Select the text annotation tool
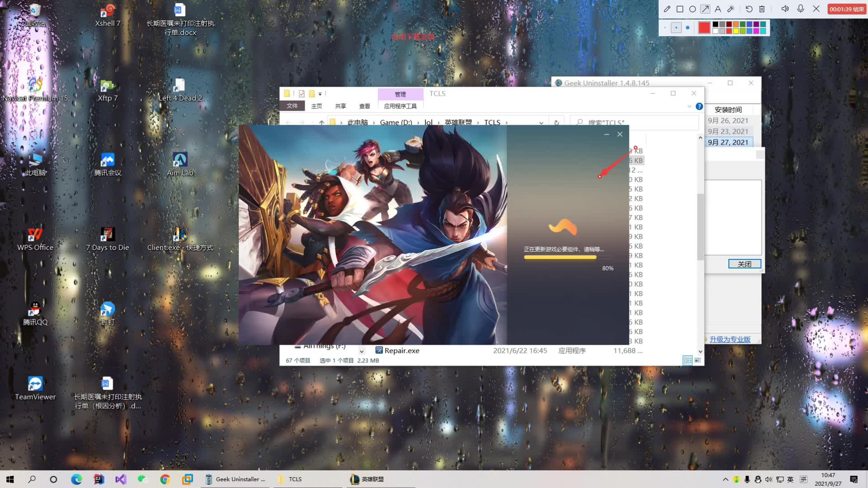 tap(717, 9)
